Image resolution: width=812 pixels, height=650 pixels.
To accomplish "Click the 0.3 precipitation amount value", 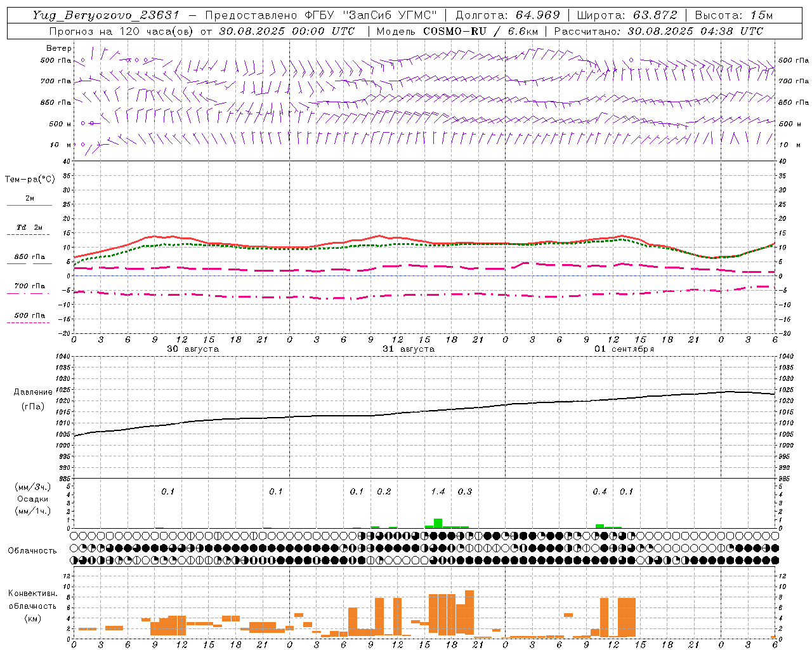I will pyautogui.click(x=465, y=491).
